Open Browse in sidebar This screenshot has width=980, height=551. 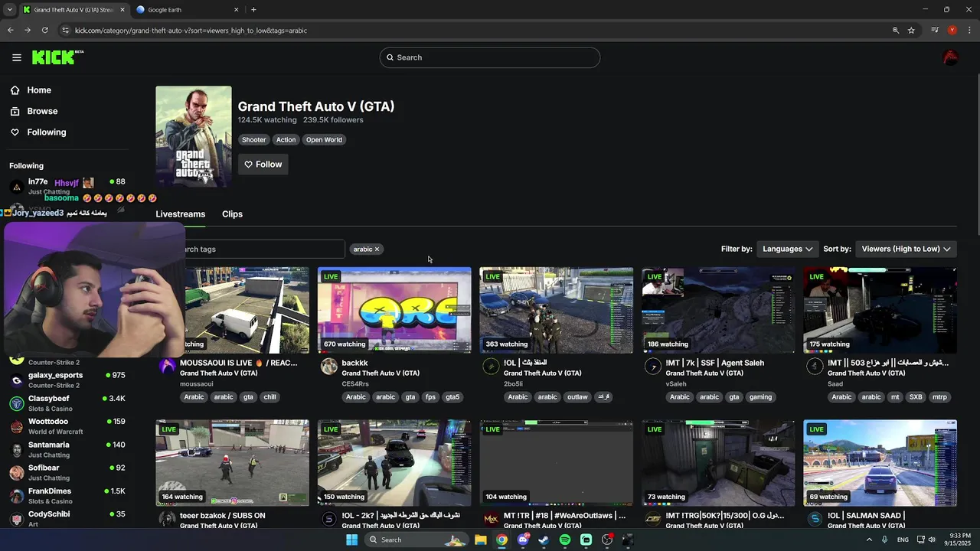[42, 111]
